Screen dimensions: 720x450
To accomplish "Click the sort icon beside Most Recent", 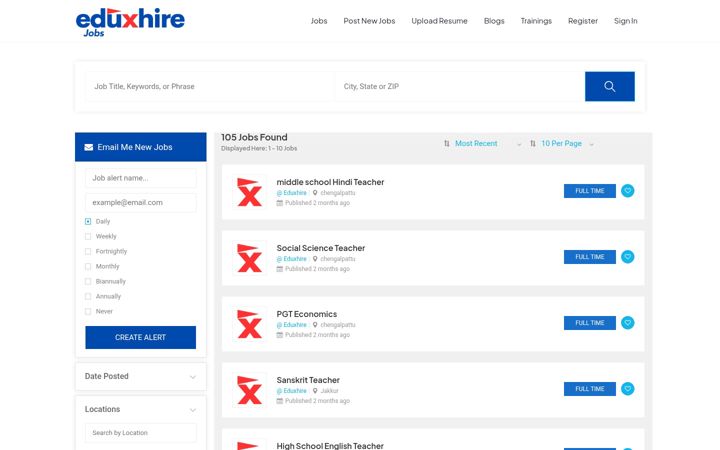I will (x=447, y=144).
